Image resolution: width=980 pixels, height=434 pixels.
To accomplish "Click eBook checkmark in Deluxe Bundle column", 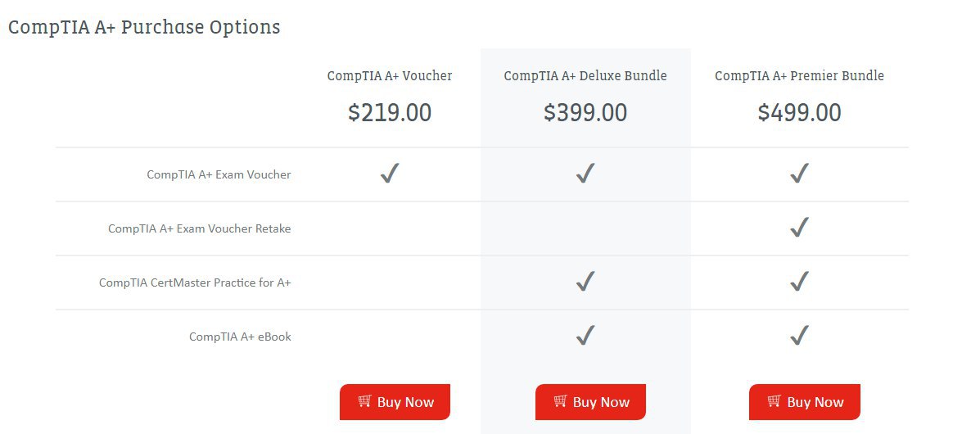I will pos(585,336).
